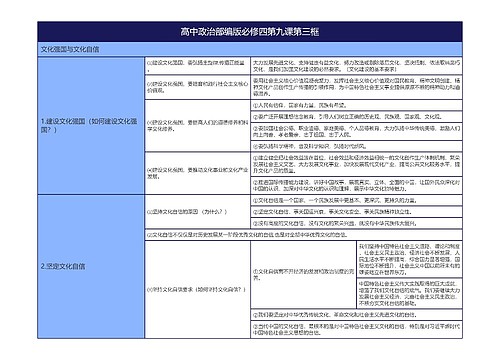Click the cell about 事关国运兴衰、事关文化安全
Image resolution: width=500 pixels, height=360 pixels.
[356, 212]
